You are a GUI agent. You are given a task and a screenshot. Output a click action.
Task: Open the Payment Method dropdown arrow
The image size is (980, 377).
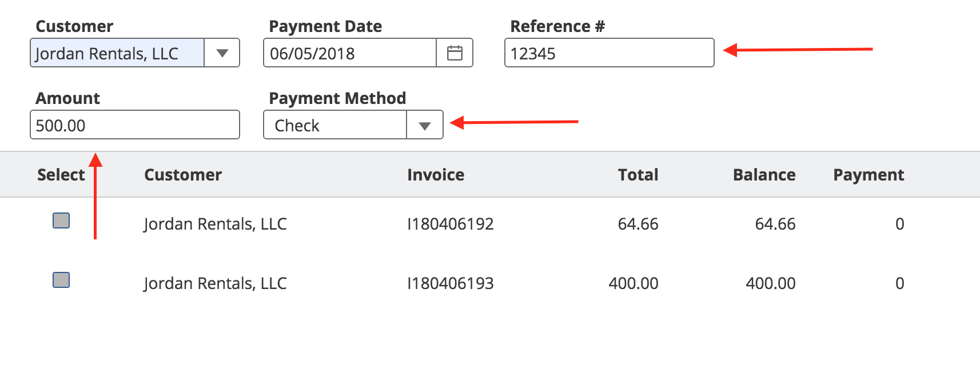(x=424, y=126)
